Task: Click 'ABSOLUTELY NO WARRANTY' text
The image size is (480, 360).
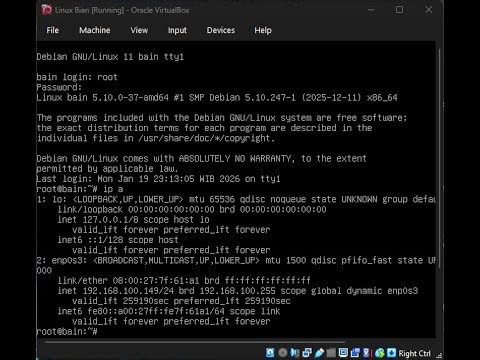Action: click(235, 158)
